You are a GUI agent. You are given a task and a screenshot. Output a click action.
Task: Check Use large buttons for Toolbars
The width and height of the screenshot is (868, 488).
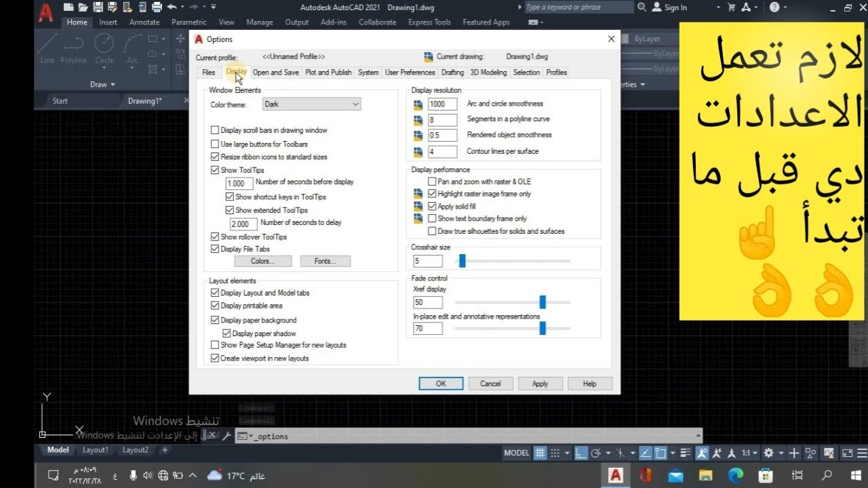215,144
